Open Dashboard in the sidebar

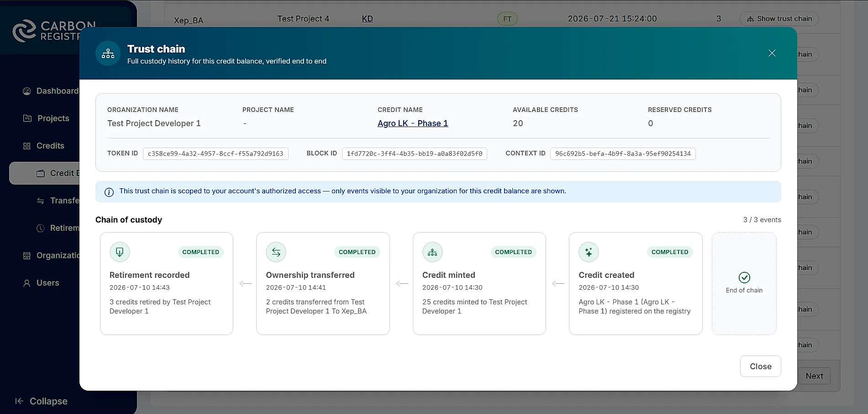point(50,91)
